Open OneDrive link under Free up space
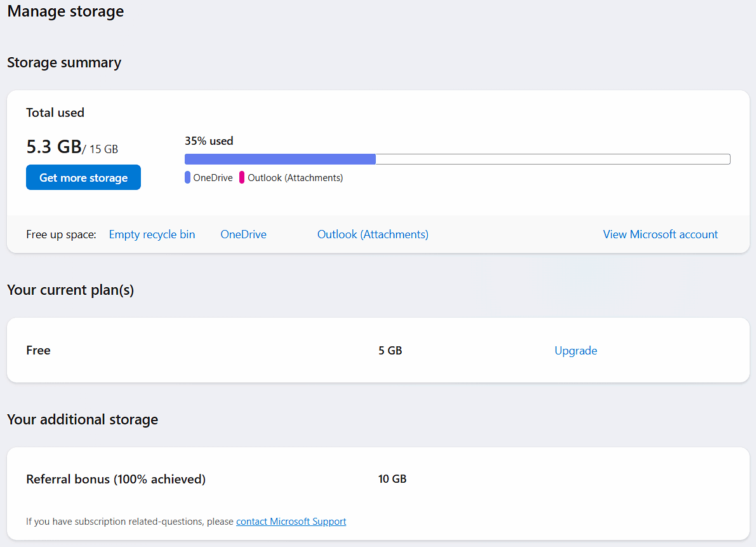 244,234
